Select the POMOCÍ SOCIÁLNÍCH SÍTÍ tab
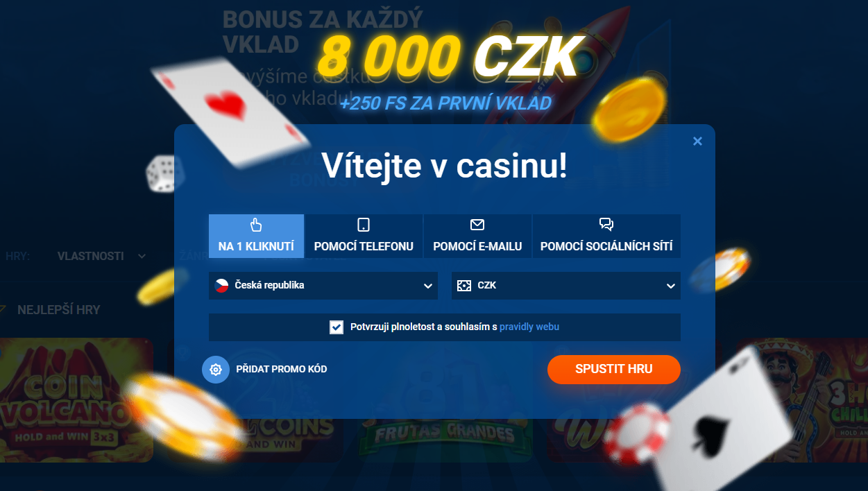 tap(606, 236)
